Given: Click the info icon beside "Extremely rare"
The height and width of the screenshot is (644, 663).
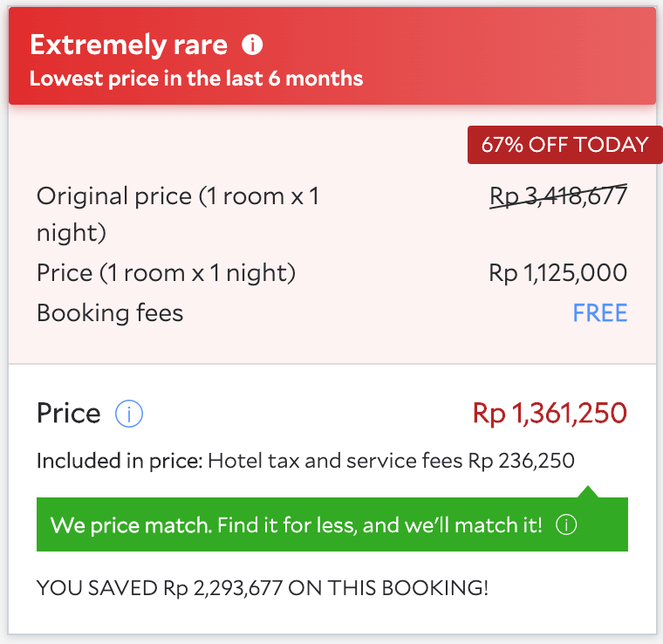Looking at the screenshot, I should (253, 45).
